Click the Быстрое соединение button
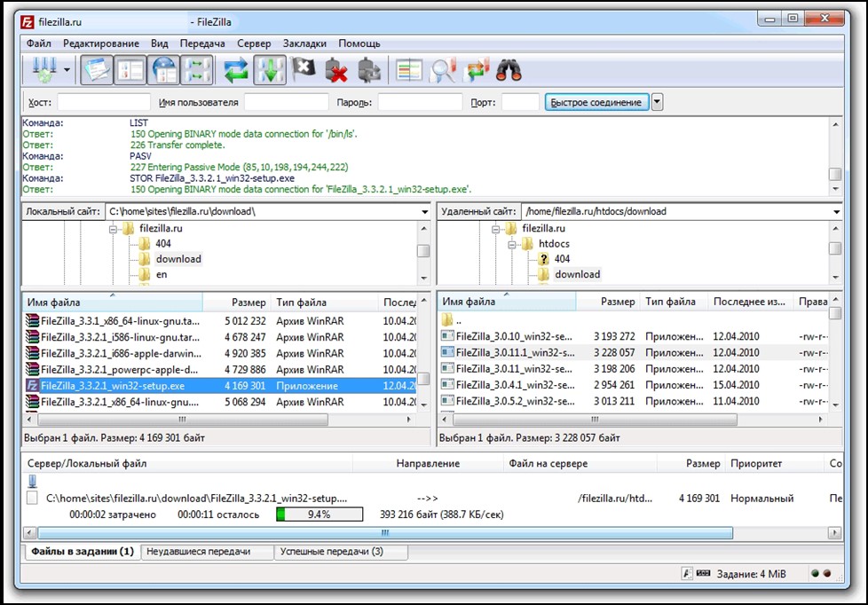This screenshot has height=605, width=868. (x=596, y=102)
